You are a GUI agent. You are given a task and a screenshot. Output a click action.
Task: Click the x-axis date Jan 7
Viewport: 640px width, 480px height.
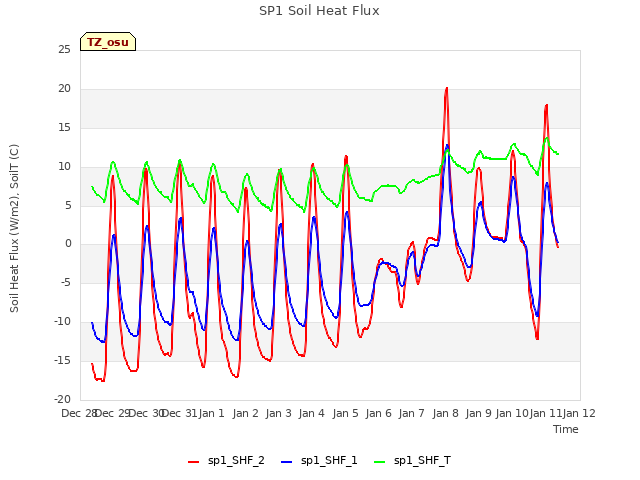pyautogui.click(x=411, y=413)
